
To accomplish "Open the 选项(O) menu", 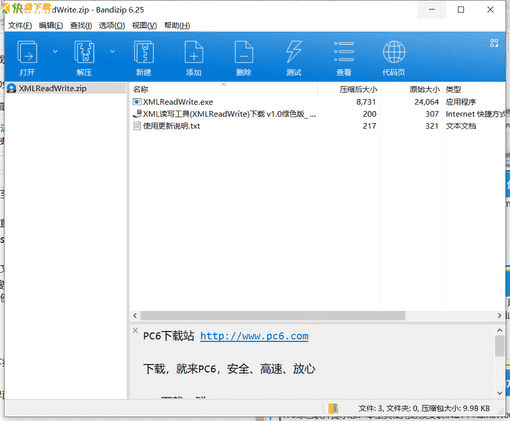I will 112,25.
